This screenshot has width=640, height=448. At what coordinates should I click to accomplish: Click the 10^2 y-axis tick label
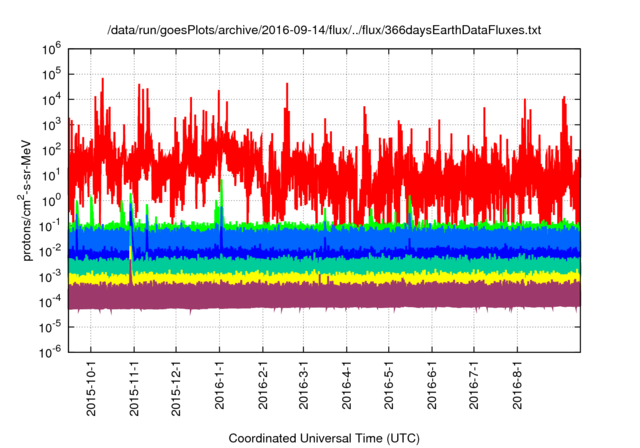click(x=51, y=150)
